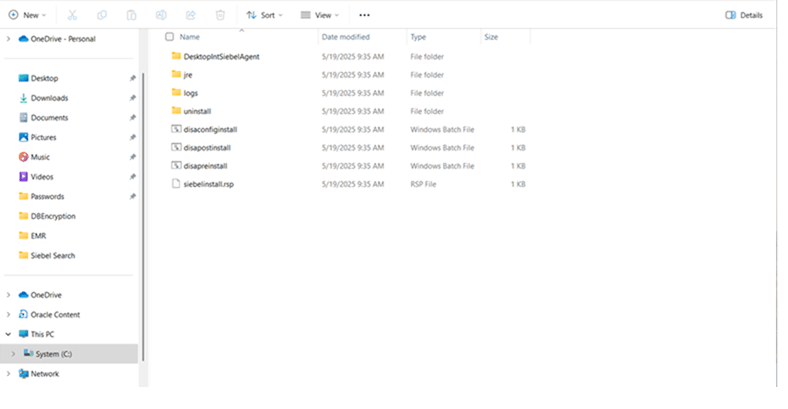Viewport: 788px width, 409px height.
Task: Expand the OneDrive tree node
Action: (8, 295)
